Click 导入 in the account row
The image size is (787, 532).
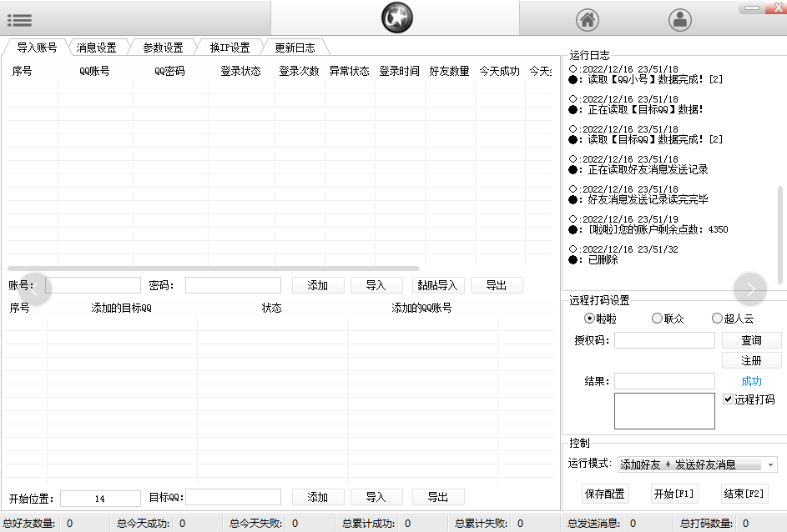coord(376,285)
